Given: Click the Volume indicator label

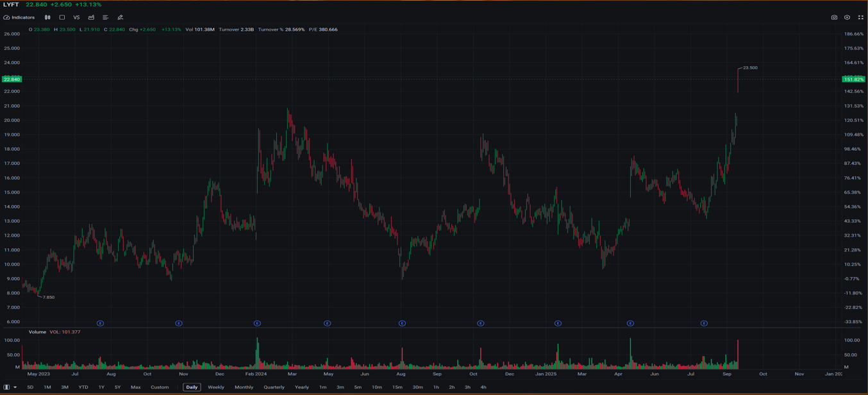Looking at the screenshot, I should pos(37,332).
